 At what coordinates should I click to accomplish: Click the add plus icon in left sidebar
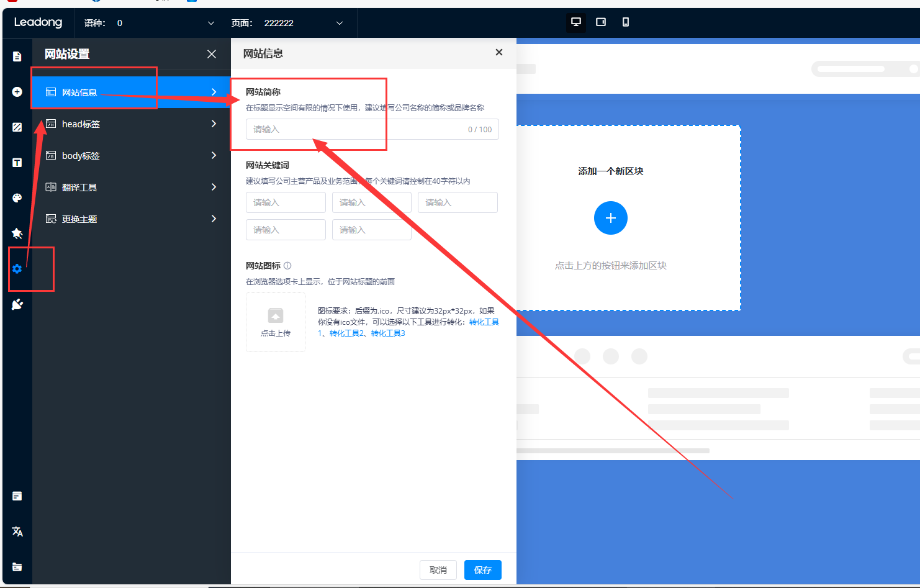tap(17, 92)
